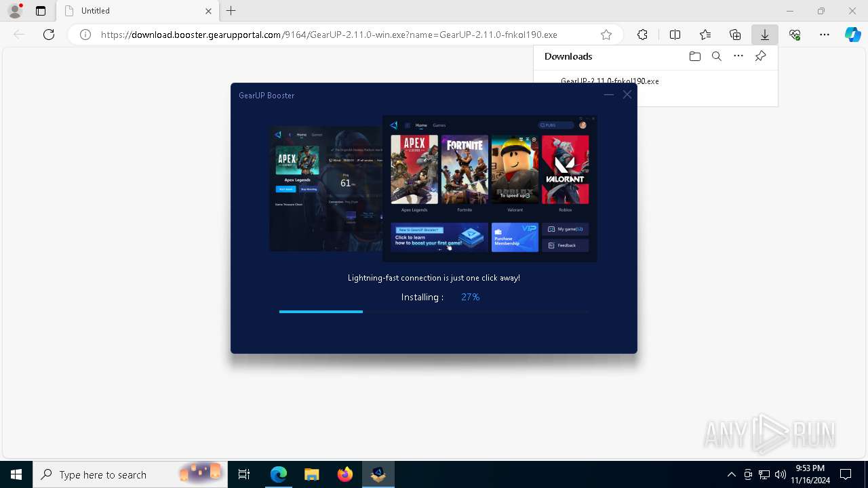This screenshot has width=868, height=488.
Task: Click the Valorant game cover
Action: 565,169
